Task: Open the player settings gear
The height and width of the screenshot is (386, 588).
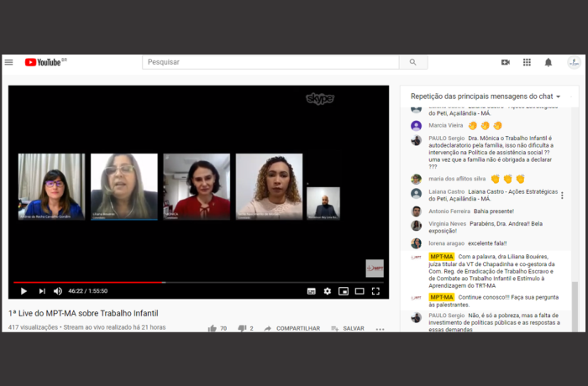Action: click(328, 291)
